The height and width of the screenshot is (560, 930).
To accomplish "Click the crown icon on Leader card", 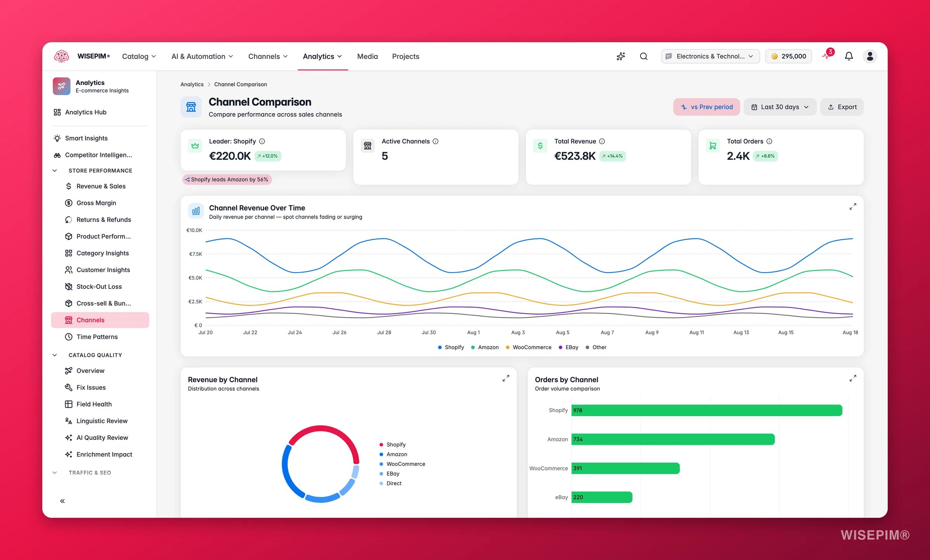I will 195,146.
